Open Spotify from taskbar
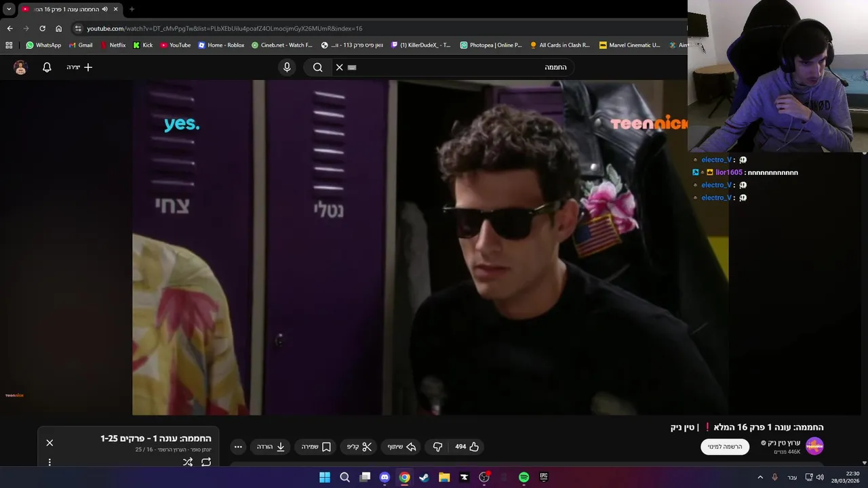 (x=524, y=477)
